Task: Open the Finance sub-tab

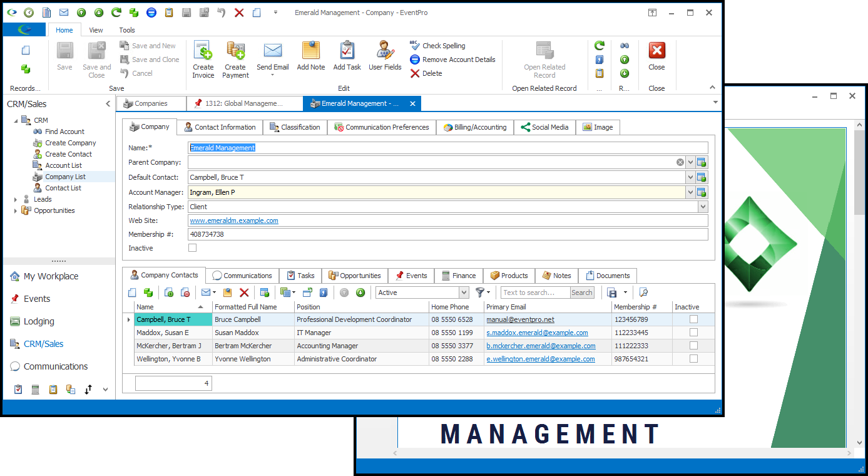Action: (x=459, y=276)
